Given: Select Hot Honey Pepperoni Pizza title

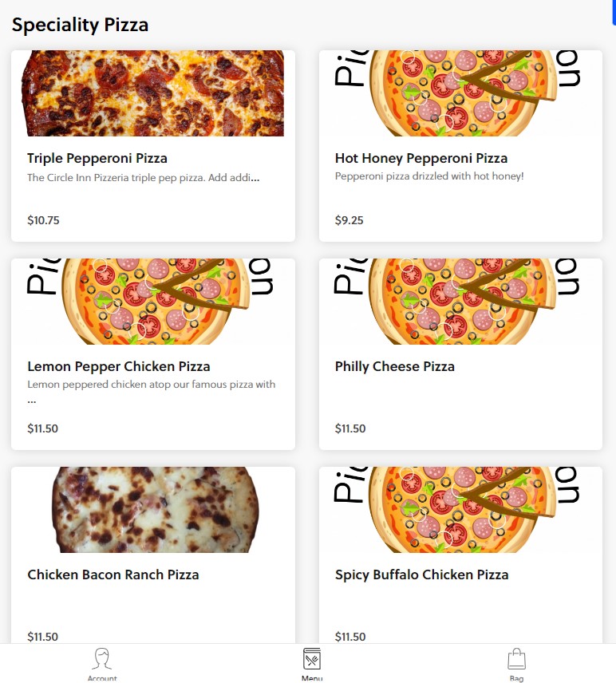Looking at the screenshot, I should (x=421, y=158).
